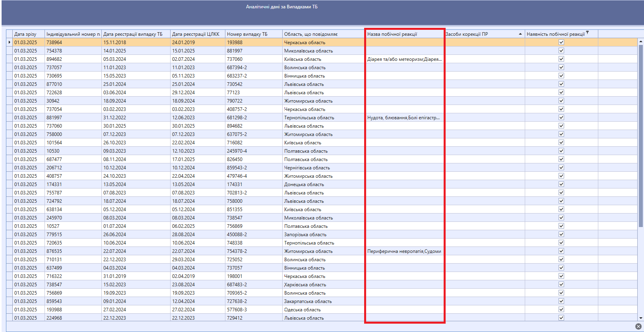Click case number cell '729412'
This screenshot has height=332, width=644.
[254, 318]
